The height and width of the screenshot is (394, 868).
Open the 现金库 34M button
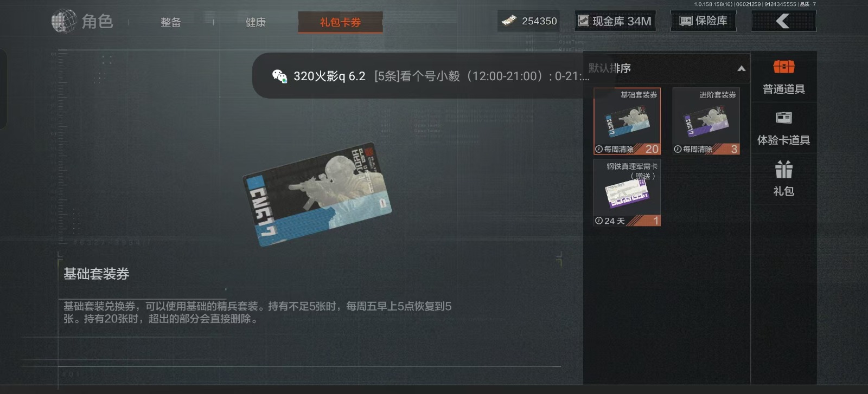[615, 21]
